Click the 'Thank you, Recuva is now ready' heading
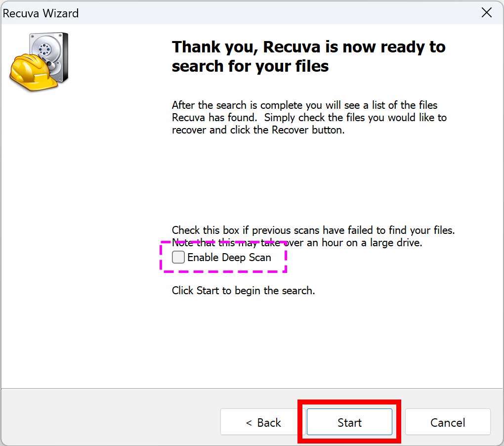 [x=308, y=56]
